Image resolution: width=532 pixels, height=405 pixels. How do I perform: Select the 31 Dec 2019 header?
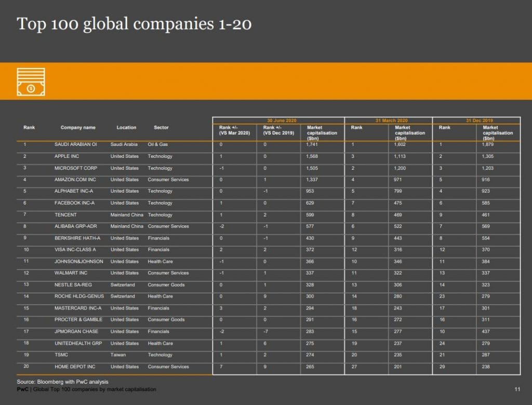[x=479, y=120]
